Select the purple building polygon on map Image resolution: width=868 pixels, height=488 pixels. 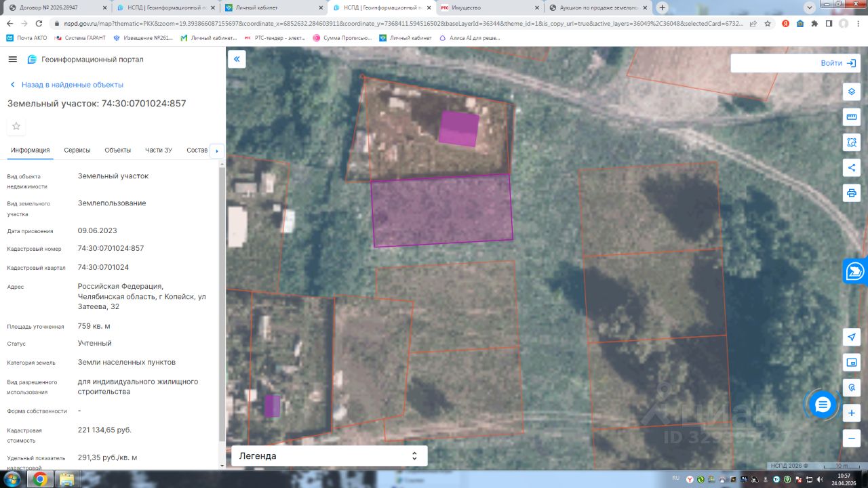click(x=458, y=129)
